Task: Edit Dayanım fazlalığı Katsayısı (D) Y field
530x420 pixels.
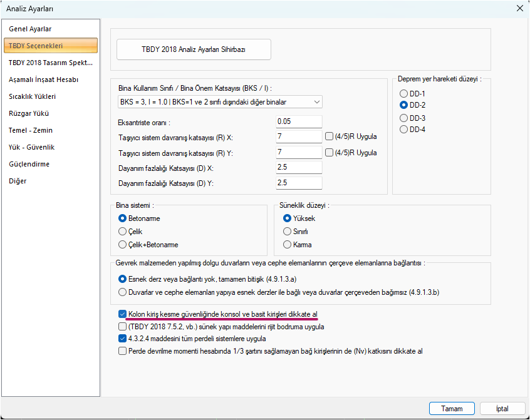Action: (299, 183)
